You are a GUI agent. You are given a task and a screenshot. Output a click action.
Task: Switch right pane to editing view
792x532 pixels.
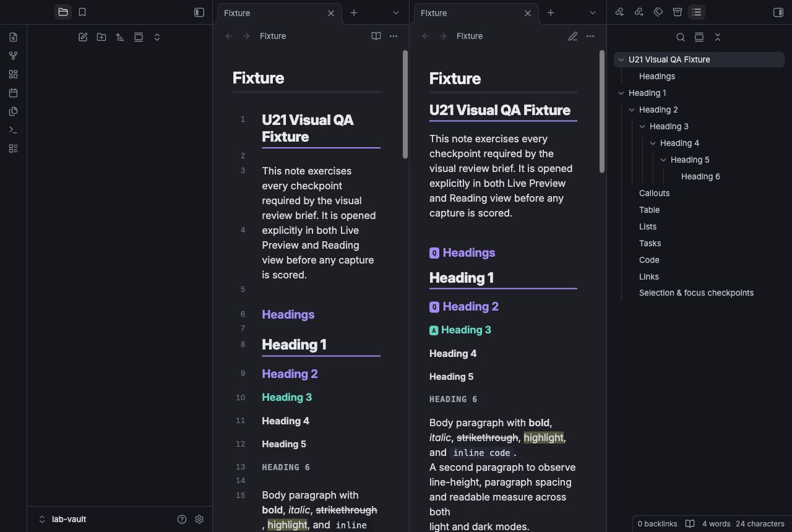573,36
